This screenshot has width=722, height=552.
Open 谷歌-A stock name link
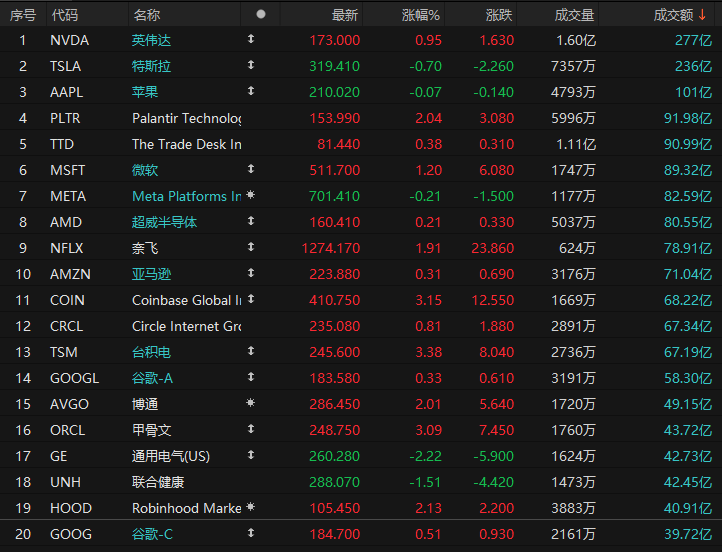tap(152, 378)
